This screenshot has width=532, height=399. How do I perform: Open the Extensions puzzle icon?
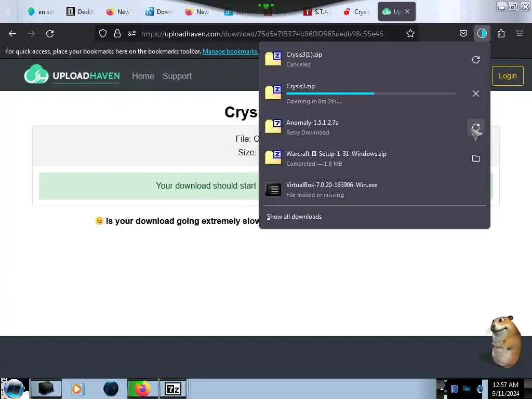point(501,33)
